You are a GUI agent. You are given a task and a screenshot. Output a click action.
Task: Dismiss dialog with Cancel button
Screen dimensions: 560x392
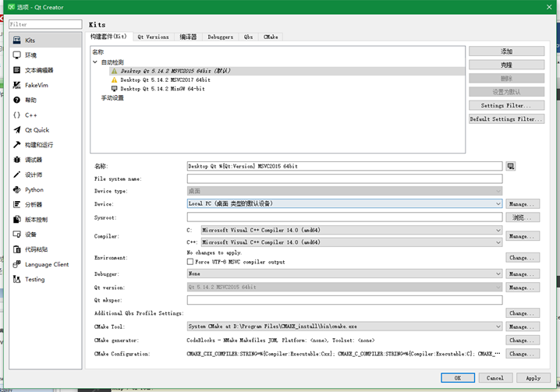point(495,378)
